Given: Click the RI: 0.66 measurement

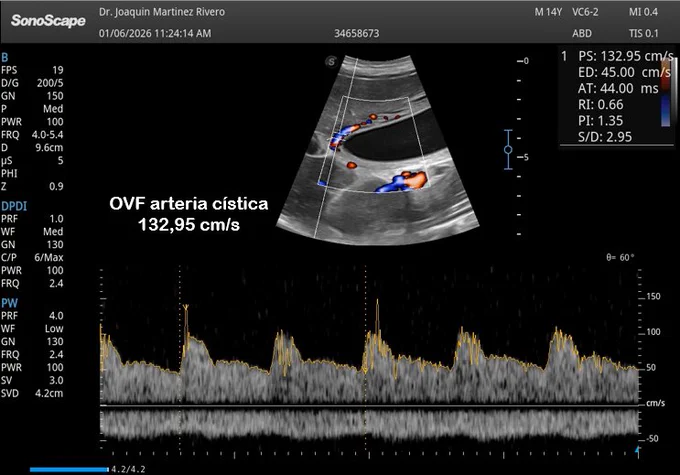Looking at the screenshot, I should pos(601,105).
